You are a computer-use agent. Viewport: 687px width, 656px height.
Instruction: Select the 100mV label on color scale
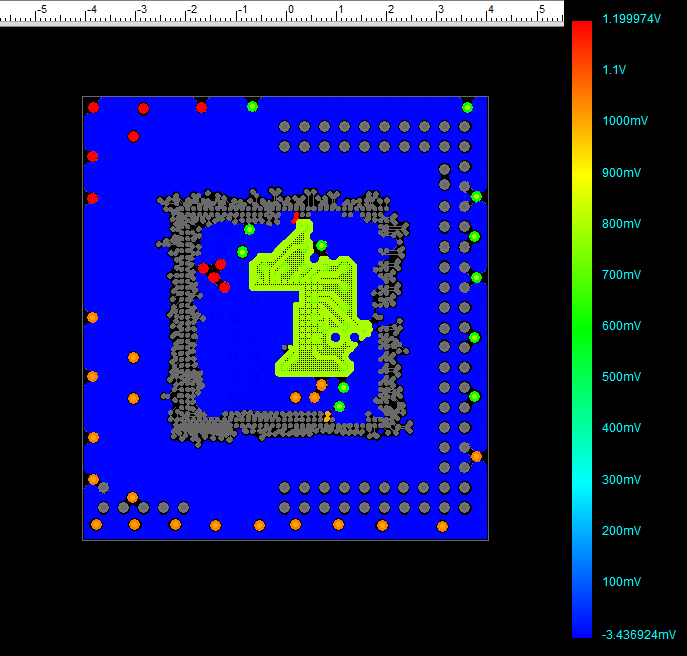[x=619, y=581]
